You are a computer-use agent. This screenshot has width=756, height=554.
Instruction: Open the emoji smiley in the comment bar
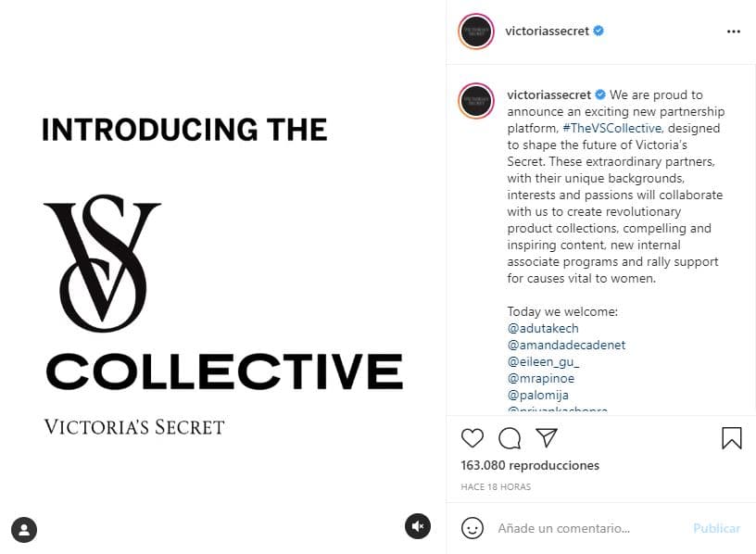pos(472,528)
